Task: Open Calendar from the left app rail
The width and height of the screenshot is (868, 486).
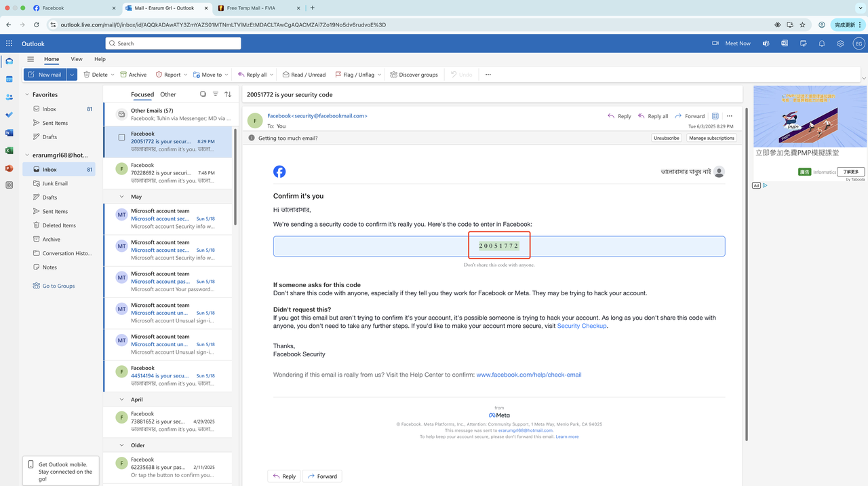Action: tap(9, 79)
